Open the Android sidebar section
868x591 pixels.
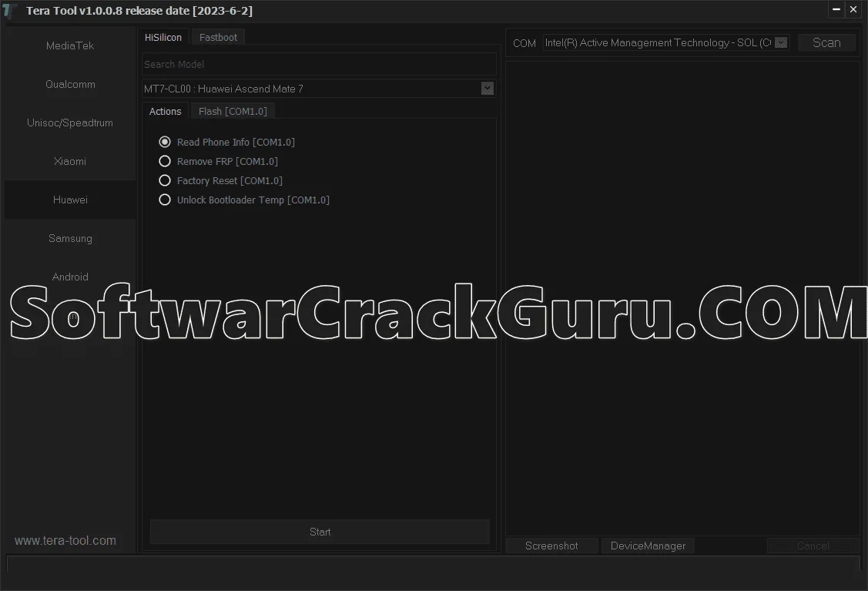(x=70, y=277)
